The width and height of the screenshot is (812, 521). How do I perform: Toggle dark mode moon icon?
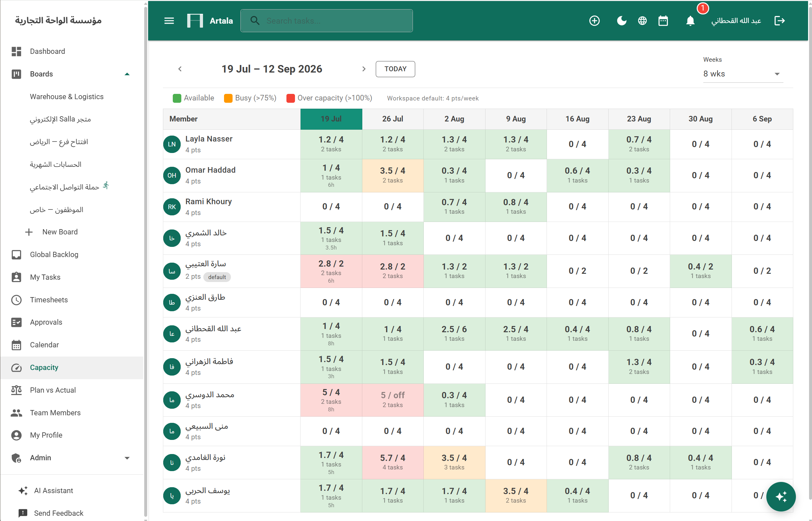coord(621,21)
